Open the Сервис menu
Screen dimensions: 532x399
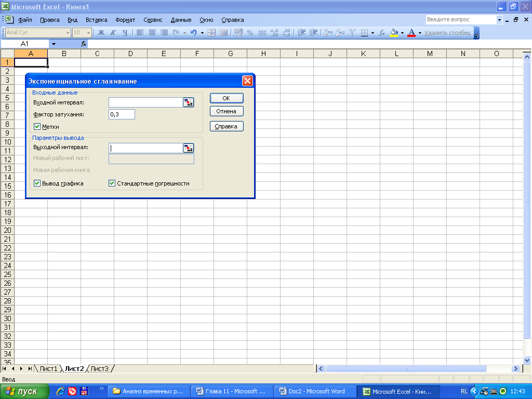[x=153, y=20]
